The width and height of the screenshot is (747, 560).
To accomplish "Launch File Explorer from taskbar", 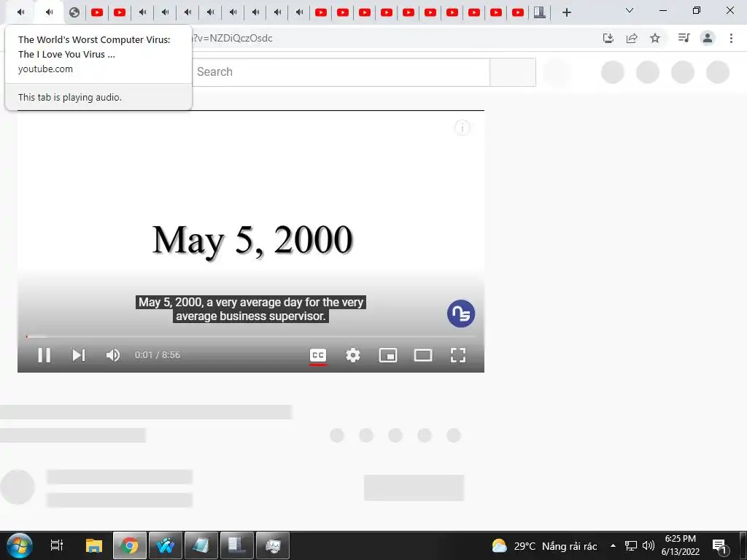I will point(94,545).
